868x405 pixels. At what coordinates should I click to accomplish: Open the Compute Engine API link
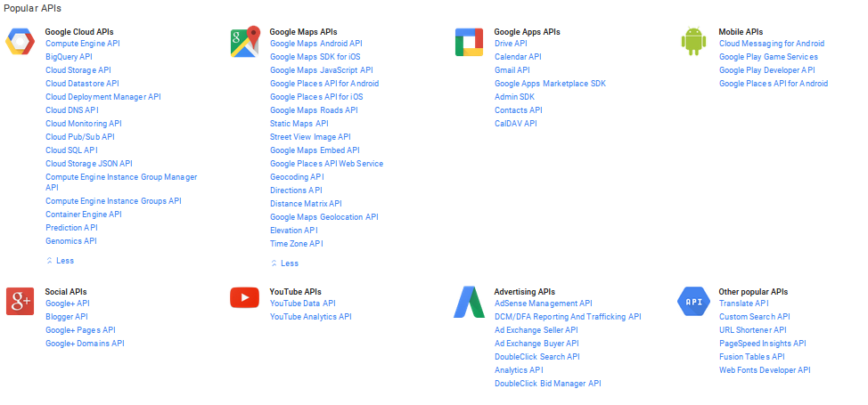click(83, 43)
